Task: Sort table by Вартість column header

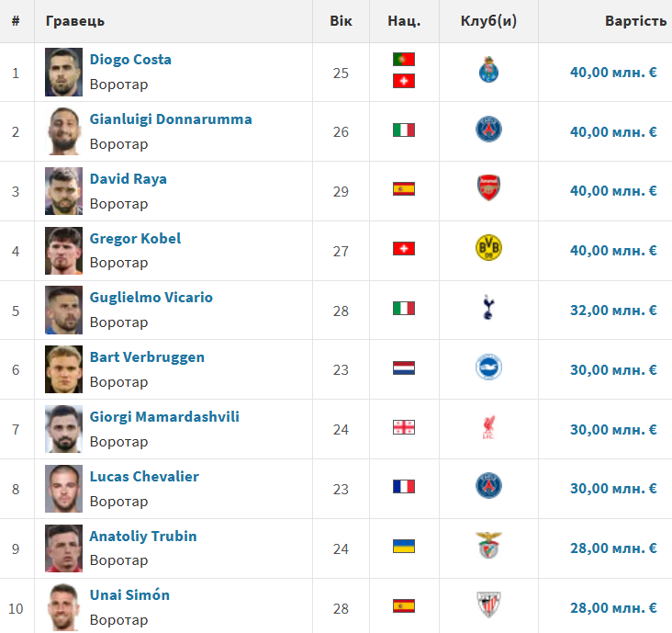Action: [x=635, y=20]
